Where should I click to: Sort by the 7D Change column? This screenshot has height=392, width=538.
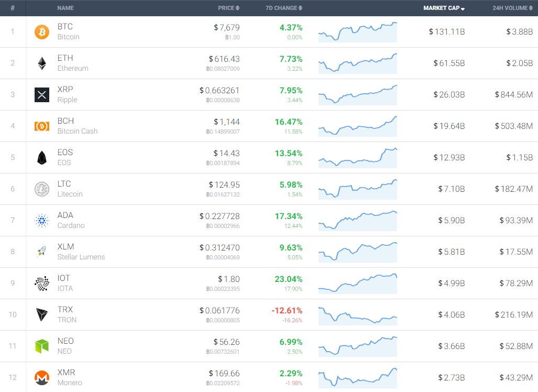284,8
